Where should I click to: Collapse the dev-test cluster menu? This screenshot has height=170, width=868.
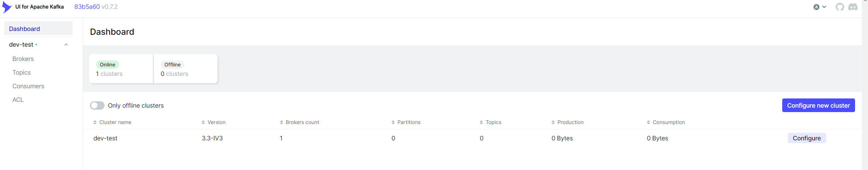66,45
